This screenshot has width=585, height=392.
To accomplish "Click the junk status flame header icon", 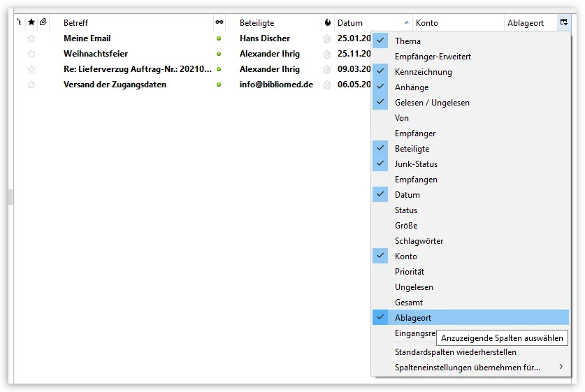I will coord(328,22).
